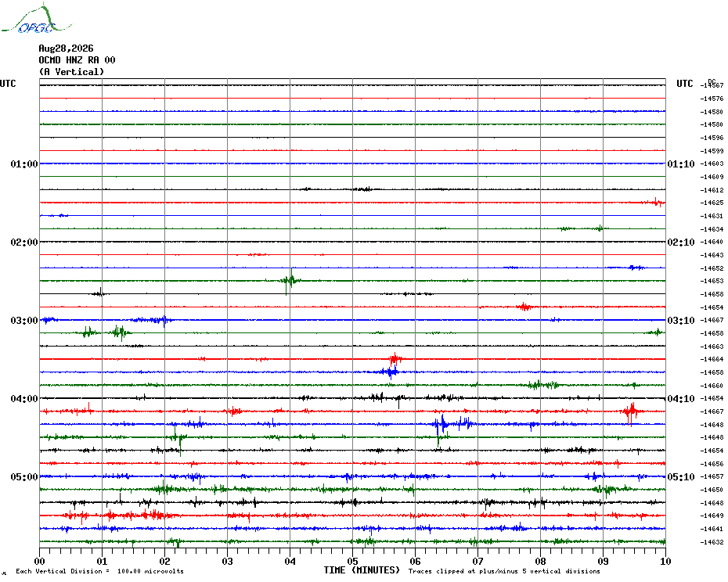Click the red burst on trace labeled -14667 near minute 09

click(631, 412)
